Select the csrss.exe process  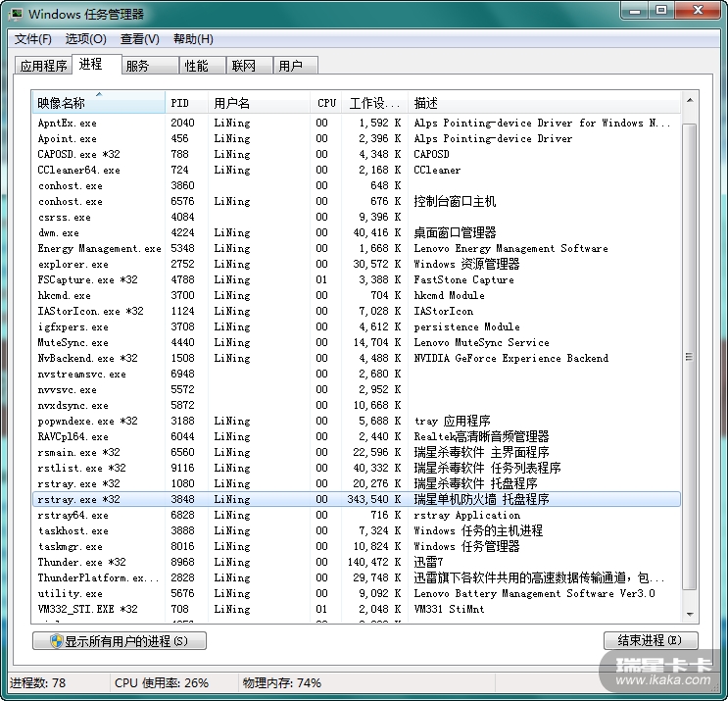point(357,218)
